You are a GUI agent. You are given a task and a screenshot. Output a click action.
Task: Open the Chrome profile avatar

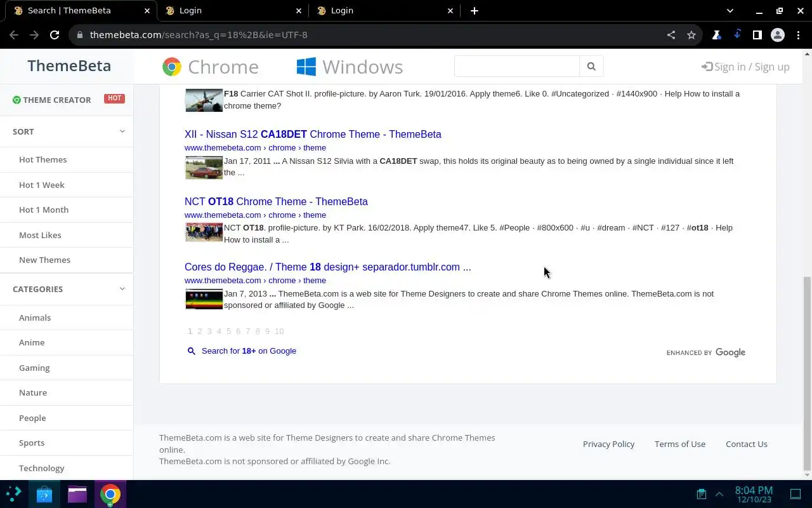coord(778,35)
